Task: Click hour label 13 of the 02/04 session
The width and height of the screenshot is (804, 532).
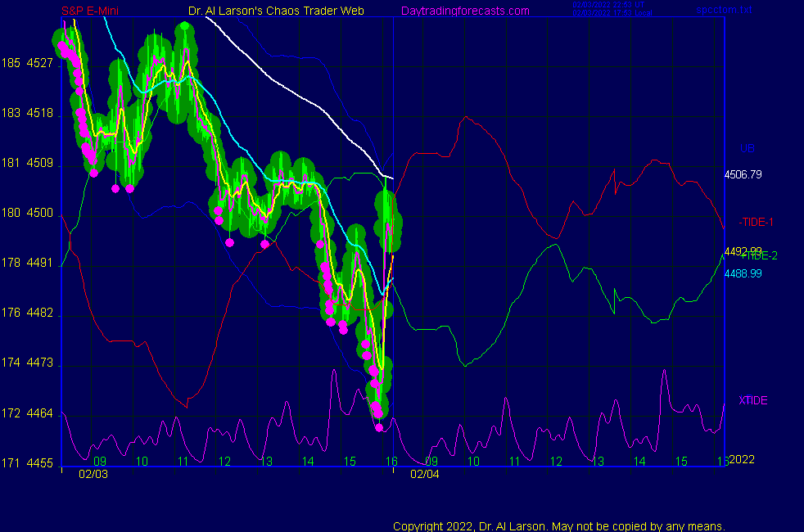Action: click(598, 462)
